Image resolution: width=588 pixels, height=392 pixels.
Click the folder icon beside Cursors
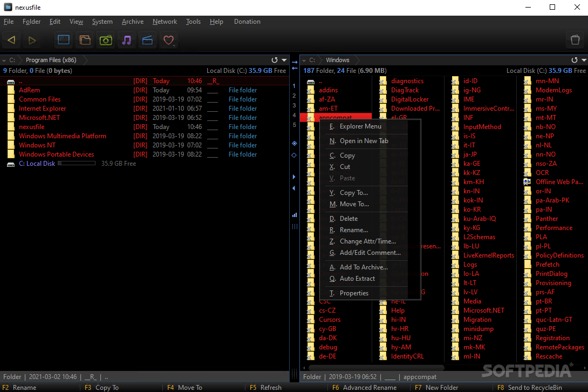311,320
